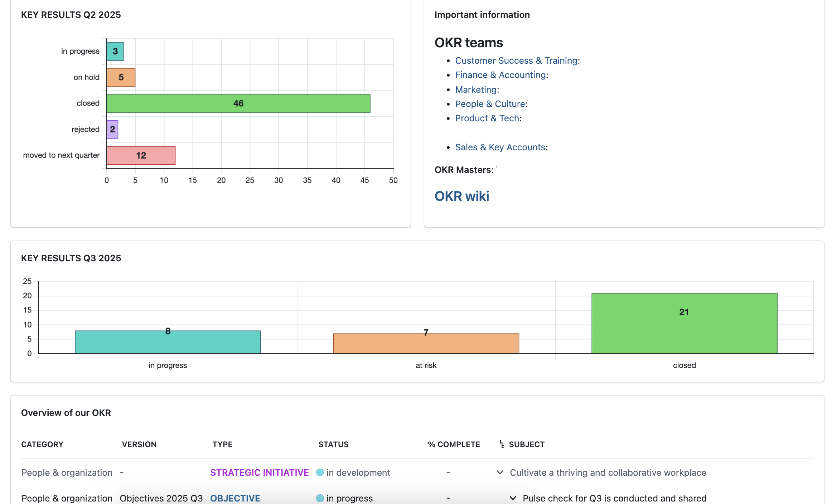
Task: Open the Finance & Accounting team link
Action: click(x=500, y=75)
